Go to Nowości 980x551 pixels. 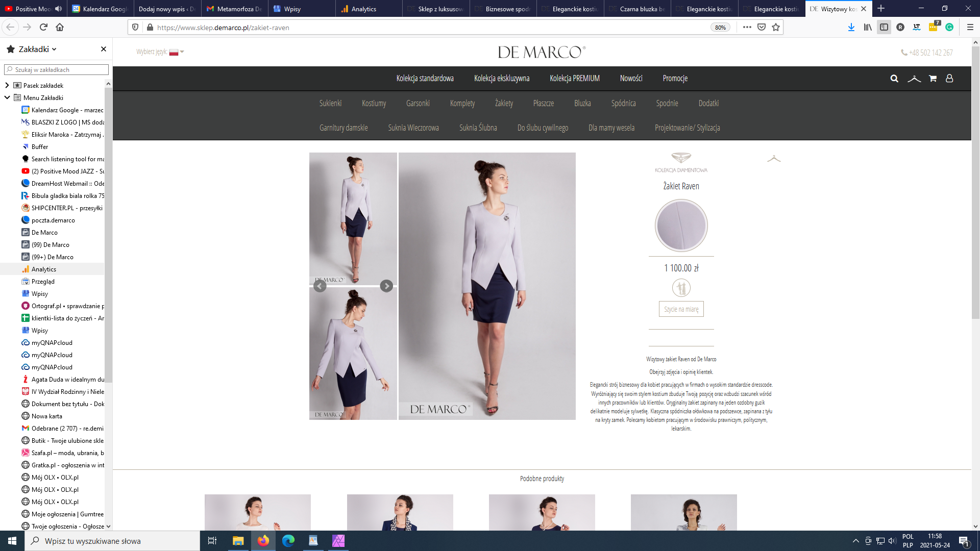point(631,79)
